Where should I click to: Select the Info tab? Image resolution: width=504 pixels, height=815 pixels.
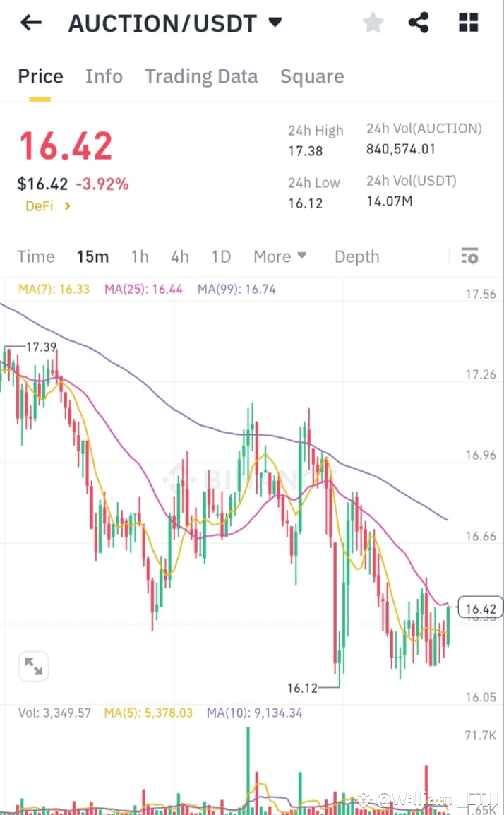pos(104,76)
